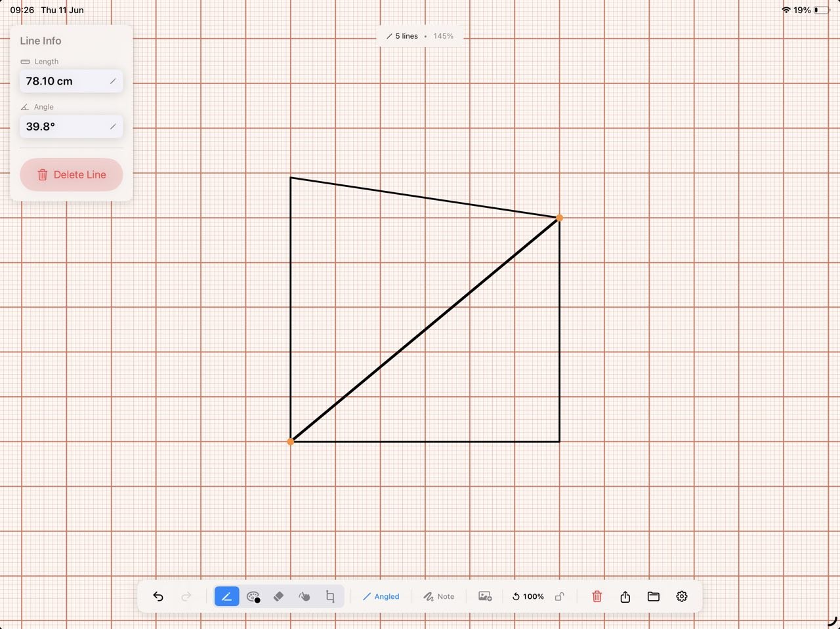
Task: Select the crop tool
Action: point(330,596)
